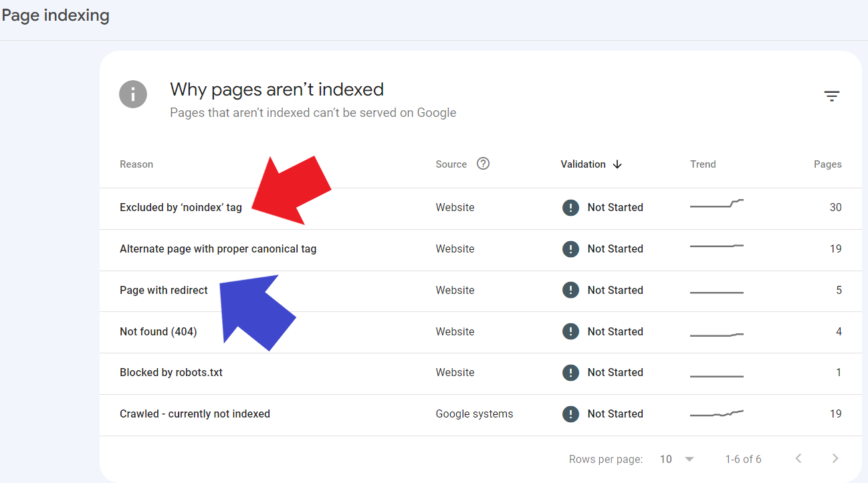The width and height of the screenshot is (868, 483).
Task: Click the warning icon for 'Crawled - currently not indexed'
Action: (x=570, y=414)
